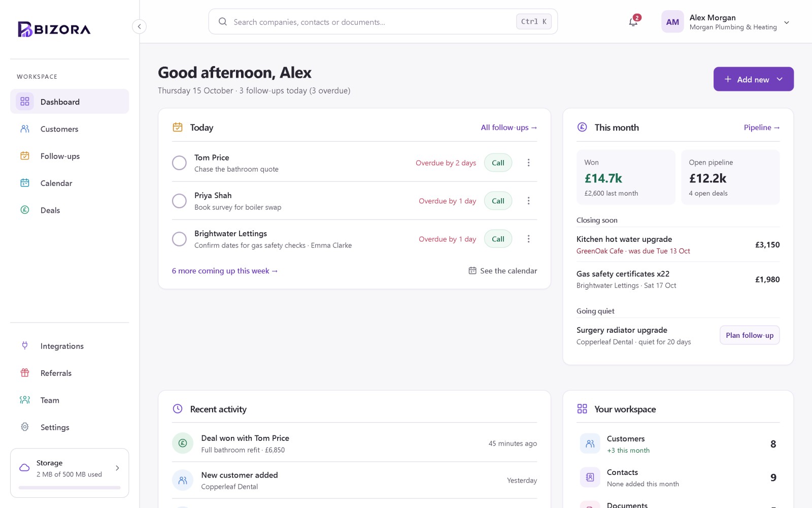Viewport: 812px width, 508px height.
Task: Click the See the calendar link
Action: pyautogui.click(x=502, y=271)
